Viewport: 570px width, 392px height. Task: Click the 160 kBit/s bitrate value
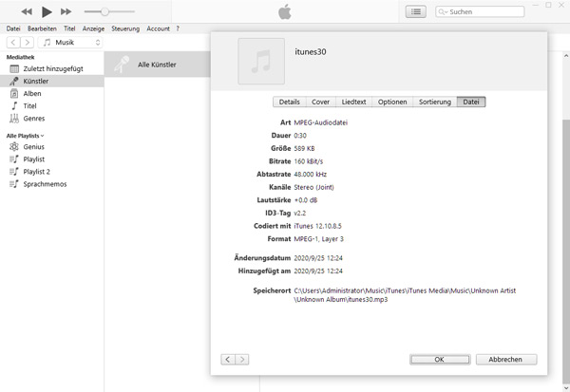click(x=308, y=161)
